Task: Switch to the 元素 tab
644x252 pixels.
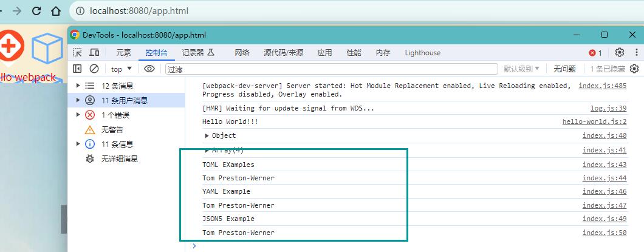Action: point(123,53)
